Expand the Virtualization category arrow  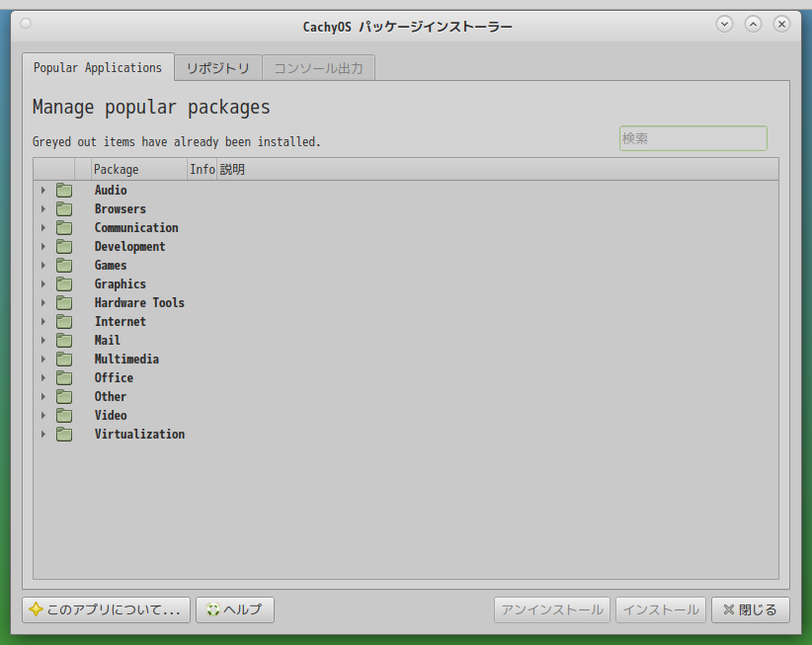pyautogui.click(x=43, y=435)
